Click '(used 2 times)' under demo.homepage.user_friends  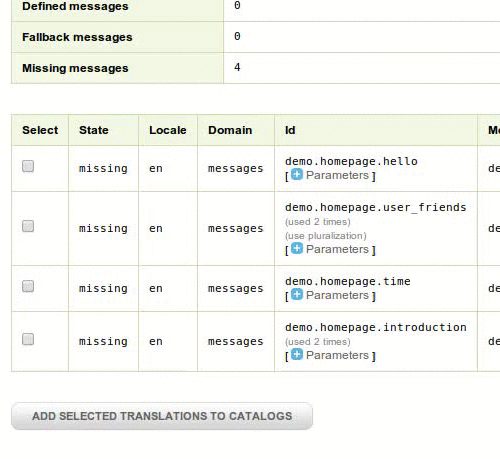(318, 222)
